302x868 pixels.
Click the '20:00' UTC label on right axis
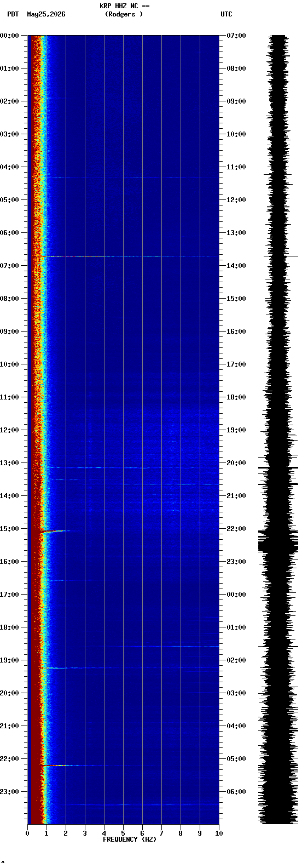click(x=236, y=463)
